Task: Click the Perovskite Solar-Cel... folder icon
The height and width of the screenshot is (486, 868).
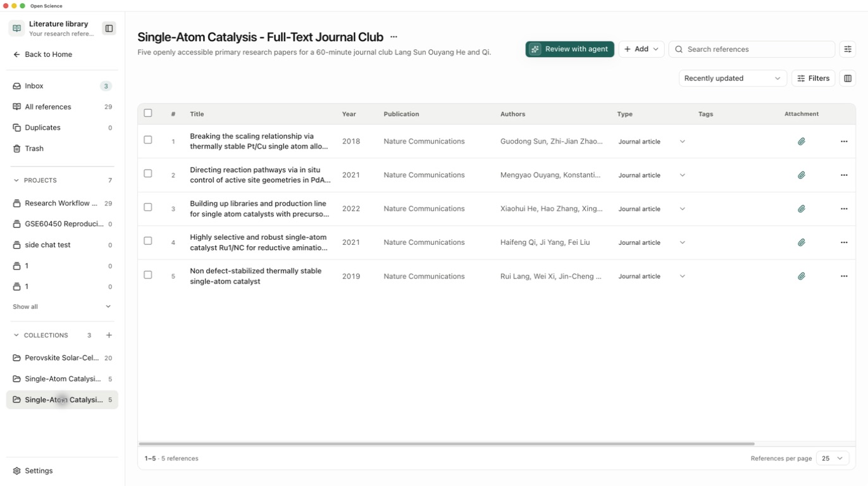Action: coord(17,358)
